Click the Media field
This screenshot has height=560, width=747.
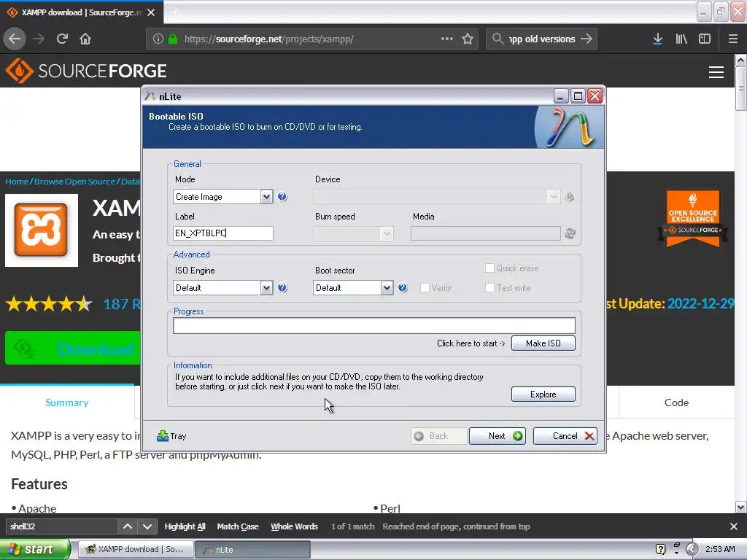tap(485, 233)
